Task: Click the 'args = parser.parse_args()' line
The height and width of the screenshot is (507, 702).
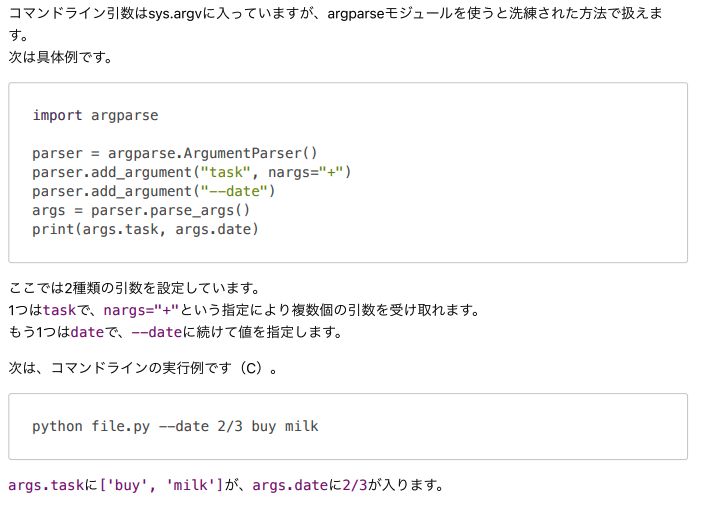Action: click(x=141, y=210)
